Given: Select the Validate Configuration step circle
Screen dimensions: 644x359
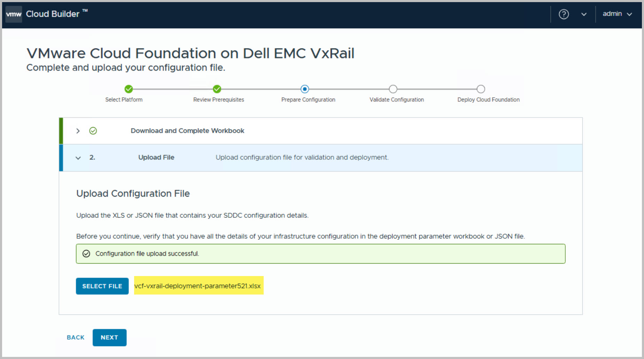Looking at the screenshot, I should tap(393, 89).
